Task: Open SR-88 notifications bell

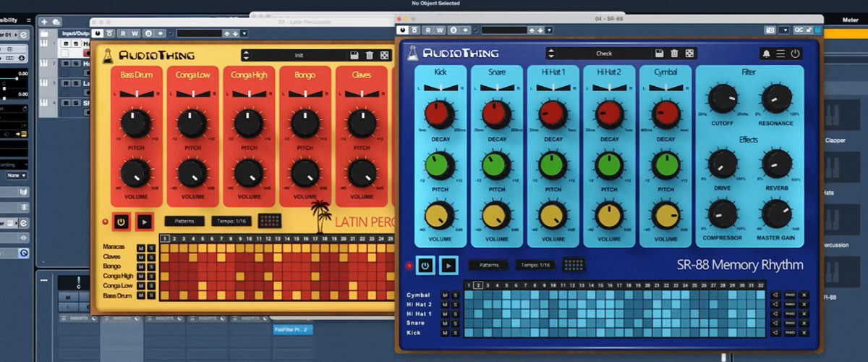Action: click(x=765, y=54)
